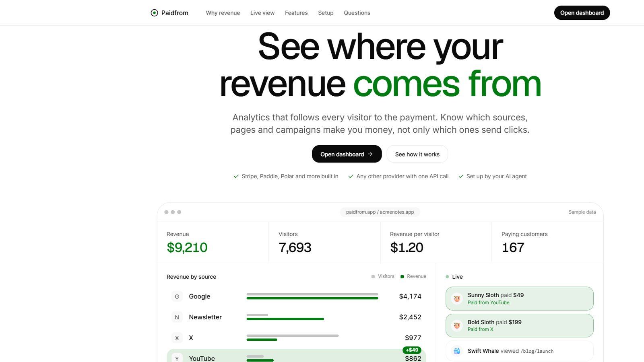Click the X source icon badge
This screenshot has width=644, height=362.
point(177,338)
